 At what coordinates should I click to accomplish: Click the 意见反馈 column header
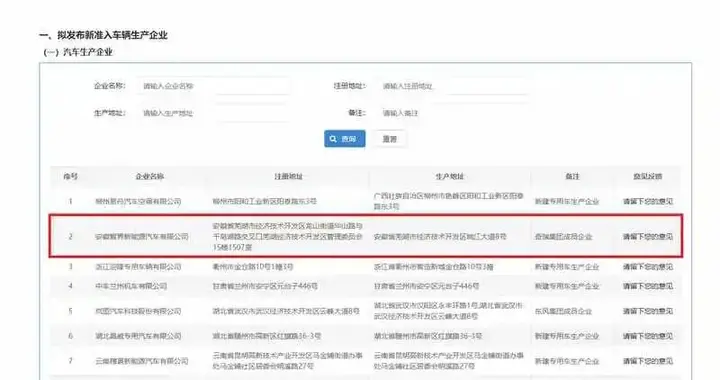[648, 176]
